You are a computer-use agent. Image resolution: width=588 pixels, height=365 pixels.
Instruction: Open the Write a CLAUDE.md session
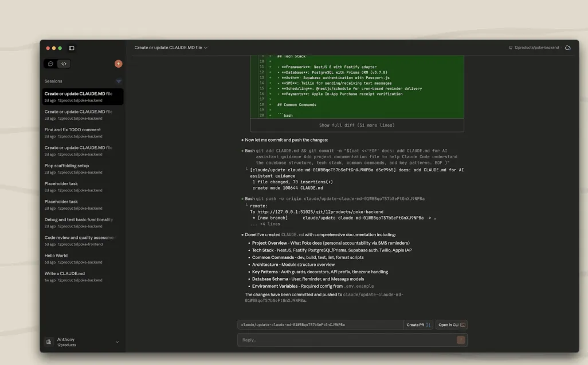83,277
